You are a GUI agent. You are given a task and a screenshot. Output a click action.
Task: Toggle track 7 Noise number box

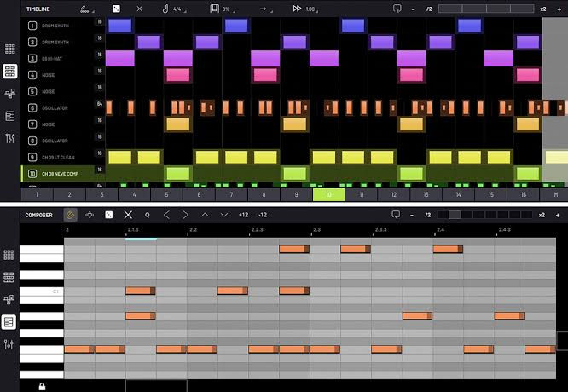click(x=32, y=124)
